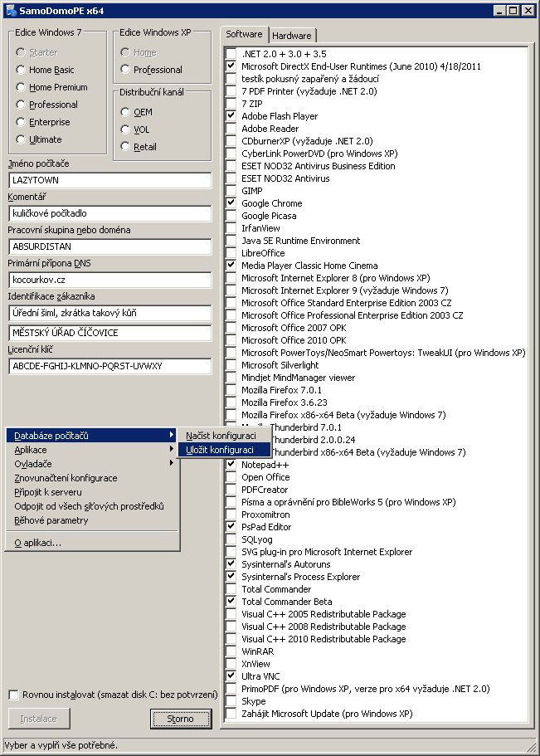Uncheck Adobe Flash Player
This screenshot has width=540, height=756.
point(231,115)
